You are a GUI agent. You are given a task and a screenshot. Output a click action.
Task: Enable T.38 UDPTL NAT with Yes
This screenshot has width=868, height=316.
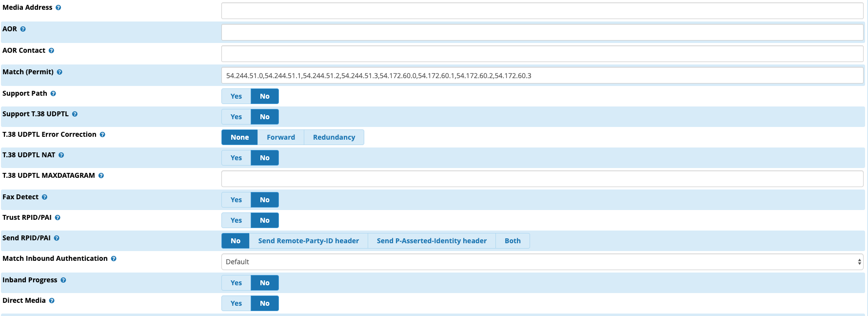click(236, 158)
